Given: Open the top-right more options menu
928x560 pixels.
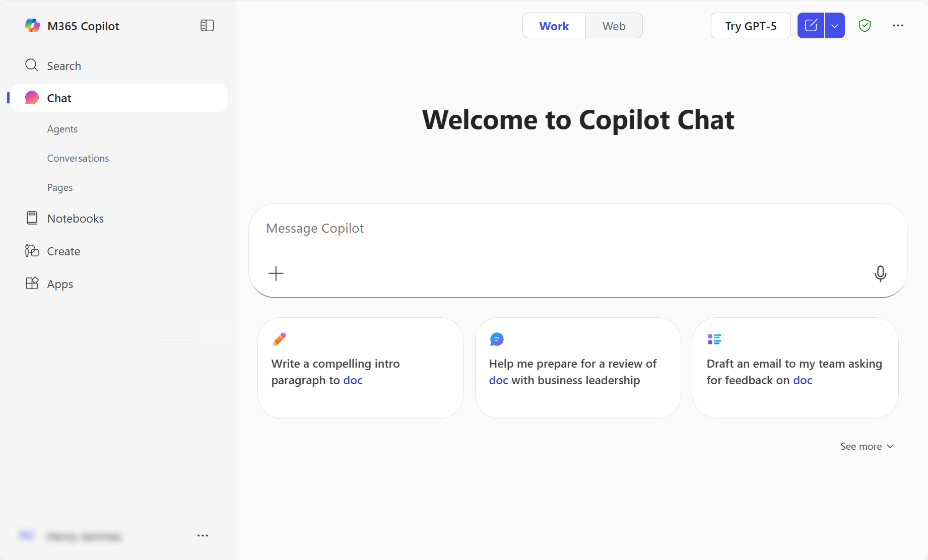Looking at the screenshot, I should [x=898, y=26].
